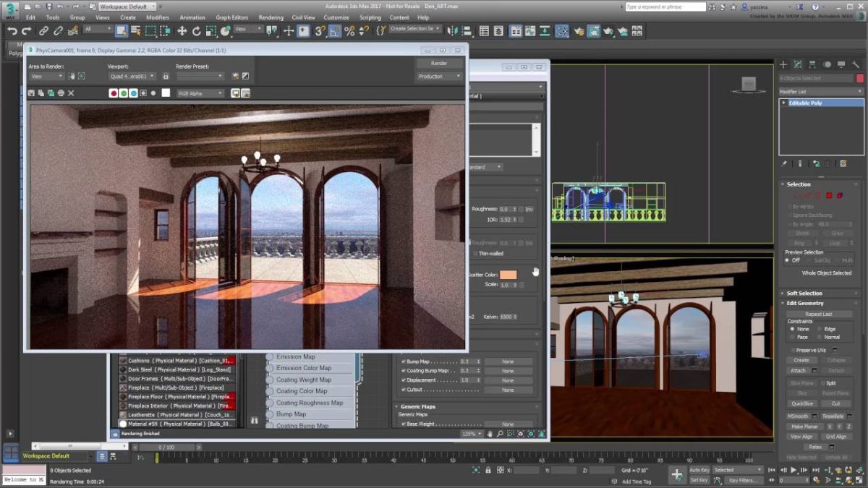Click the Render button in the frame window

(438, 63)
